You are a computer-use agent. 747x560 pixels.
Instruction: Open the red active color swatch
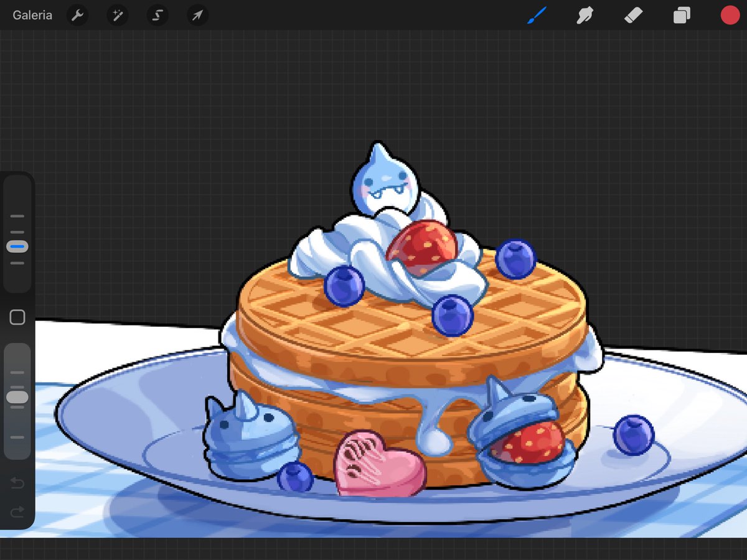click(730, 15)
